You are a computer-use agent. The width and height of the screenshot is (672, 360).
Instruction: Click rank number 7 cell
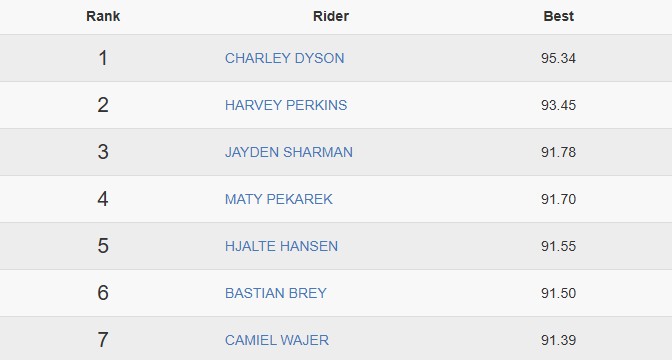[103, 340]
